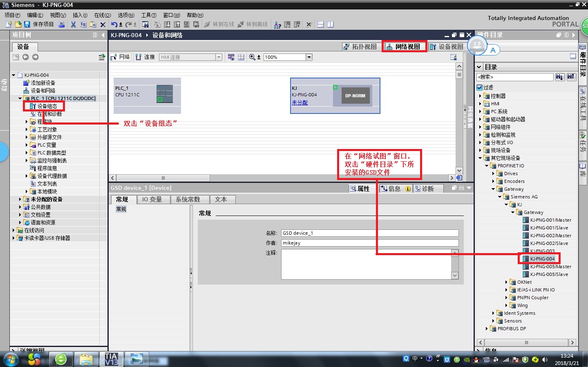588x367 pixels.
Task: Collapse the PLC_1 node in project tree
Action: point(20,98)
